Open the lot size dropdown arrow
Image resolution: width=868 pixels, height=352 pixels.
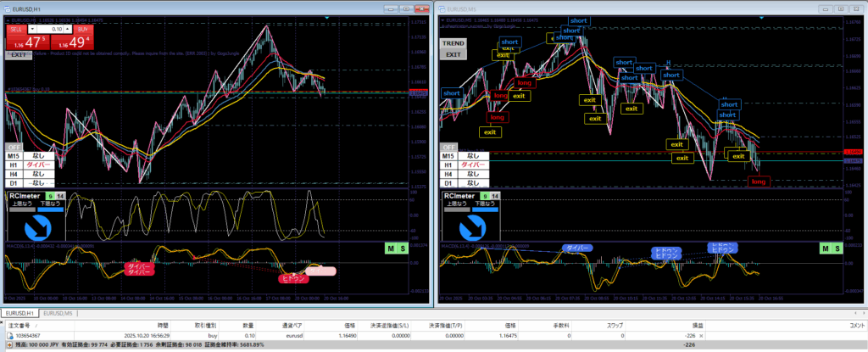tap(41, 28)
